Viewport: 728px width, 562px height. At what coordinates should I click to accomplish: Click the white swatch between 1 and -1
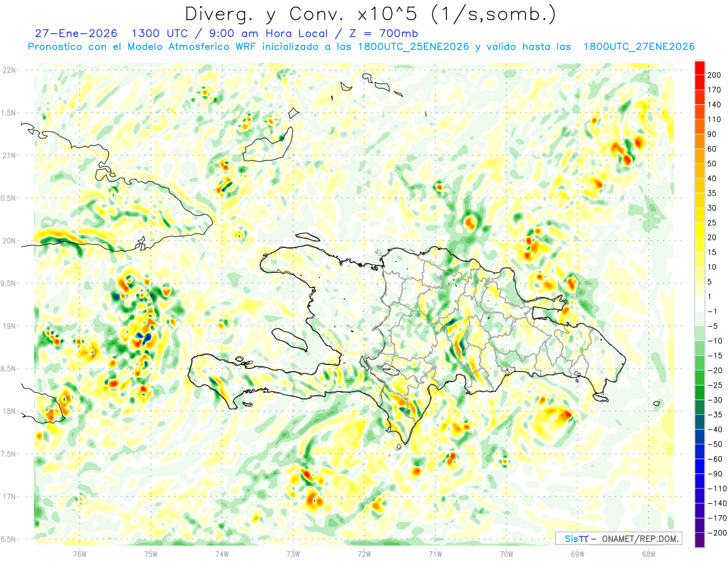point(700,304)
